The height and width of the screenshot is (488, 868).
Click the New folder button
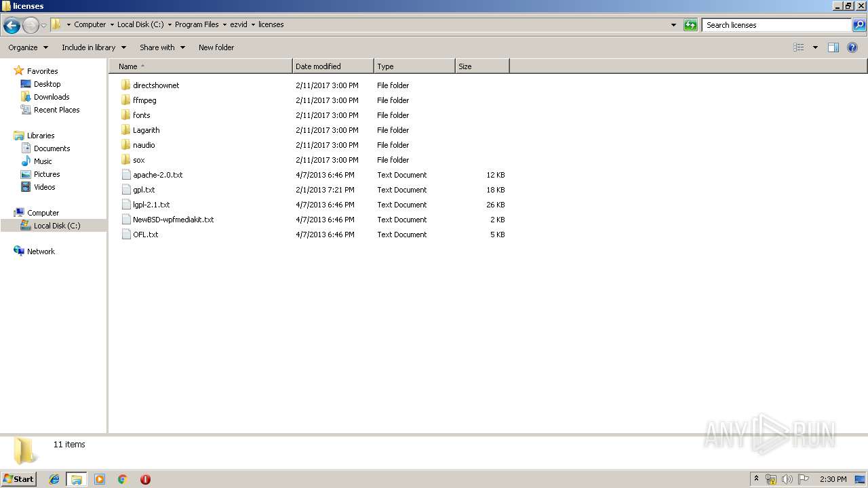coord(216,47)
